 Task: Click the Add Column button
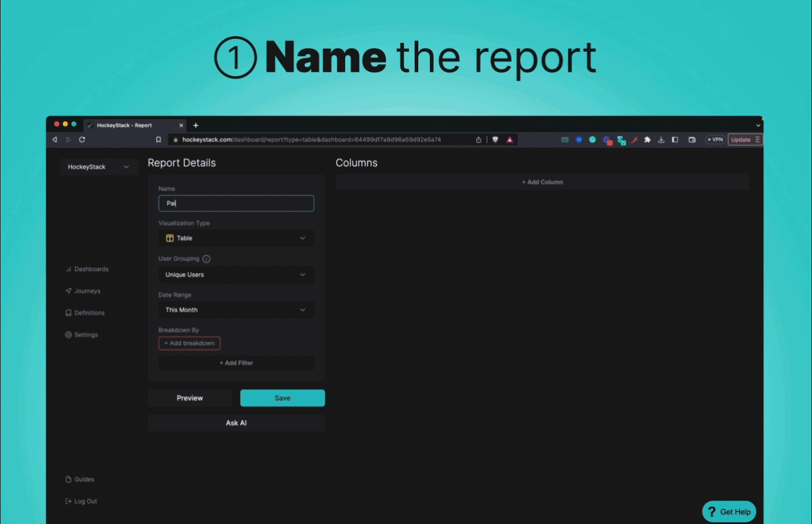pos(542,182)
